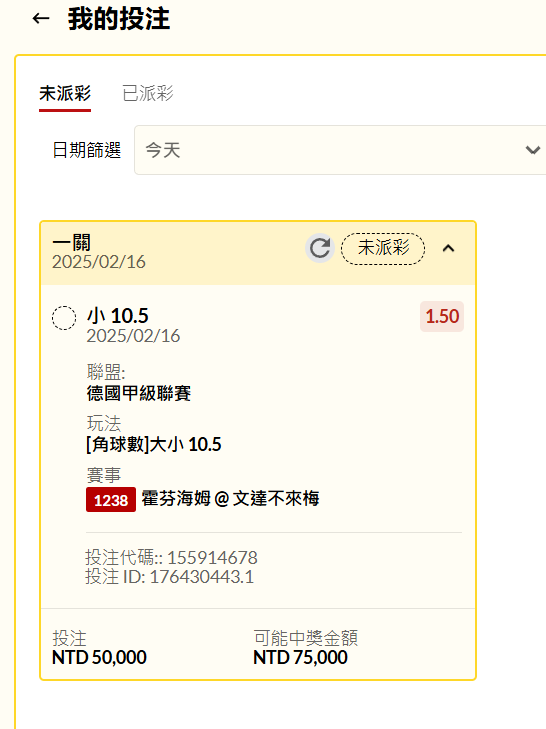The height and width of the screenshot is (729, 546).
Task: Switch to the 已派彩 tab
Action: click(x=148, y=93)
